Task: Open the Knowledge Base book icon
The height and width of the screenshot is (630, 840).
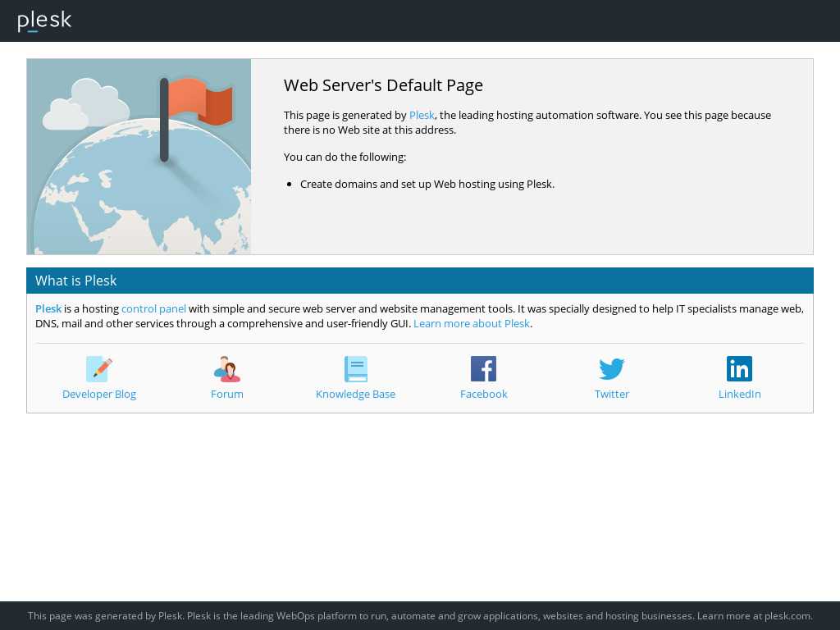Action: coord(355,369)
